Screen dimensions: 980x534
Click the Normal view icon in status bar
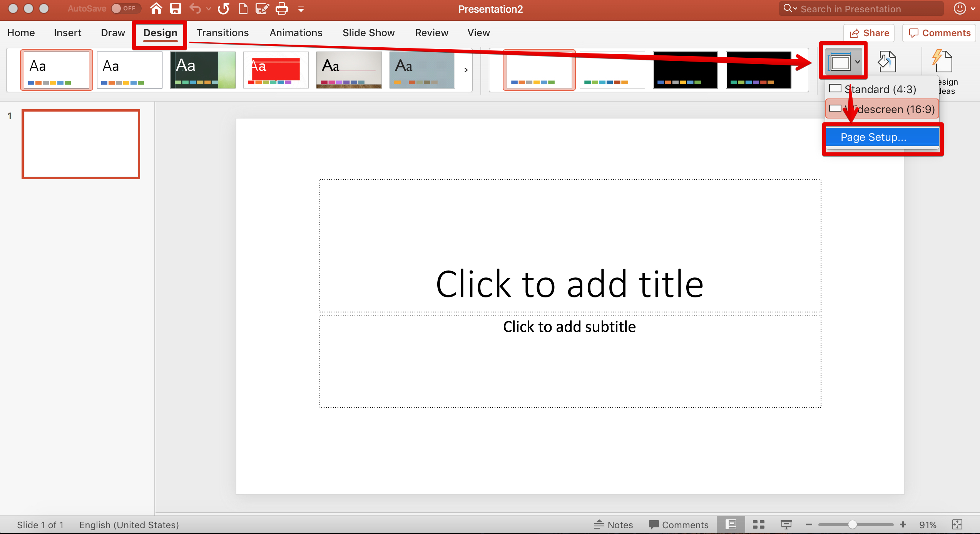point(731,525)
